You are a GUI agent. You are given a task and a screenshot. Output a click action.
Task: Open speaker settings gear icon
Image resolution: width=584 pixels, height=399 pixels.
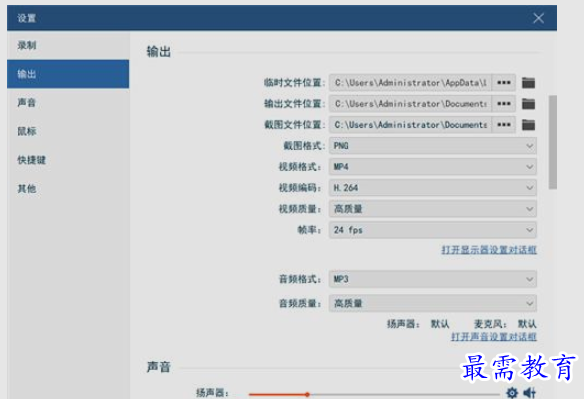(512, 392)
